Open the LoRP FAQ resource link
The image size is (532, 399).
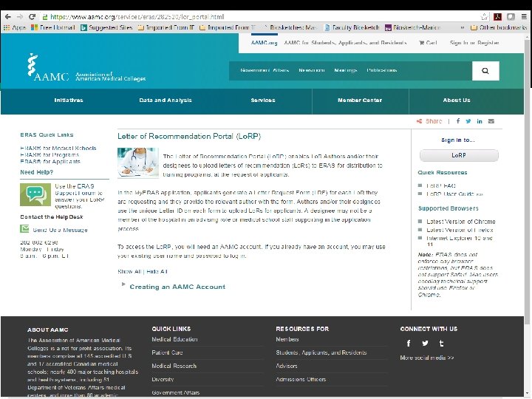(x=441, y=185)
